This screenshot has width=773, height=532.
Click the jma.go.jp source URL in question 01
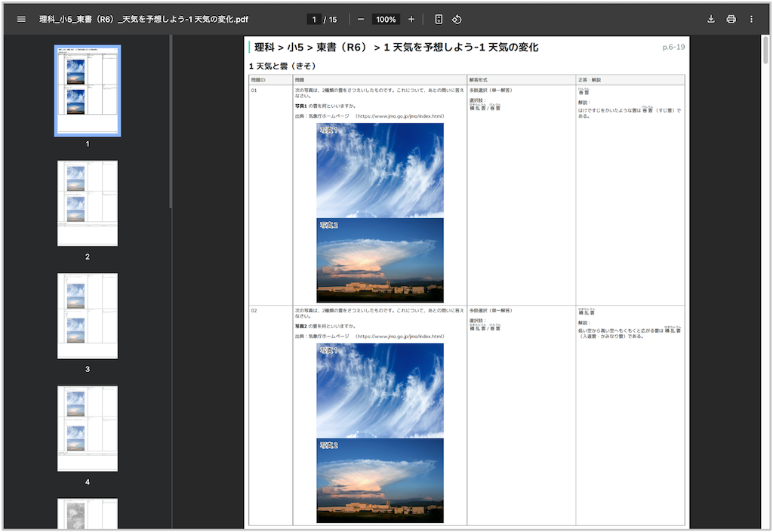coord(399,116)
